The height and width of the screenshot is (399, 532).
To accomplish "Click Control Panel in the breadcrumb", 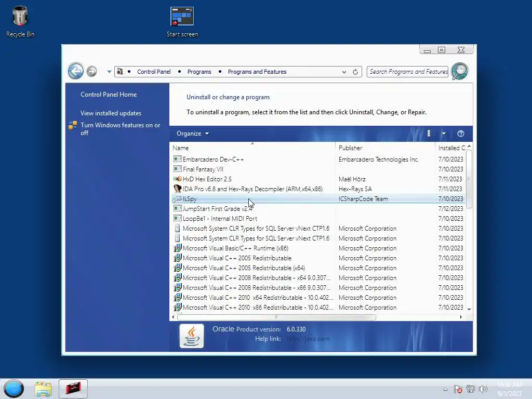I will pyautogui.click(x=154, y=72).
